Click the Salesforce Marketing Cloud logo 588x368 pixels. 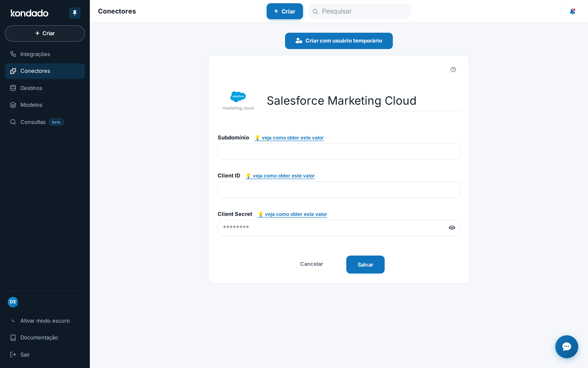(238, 101)
